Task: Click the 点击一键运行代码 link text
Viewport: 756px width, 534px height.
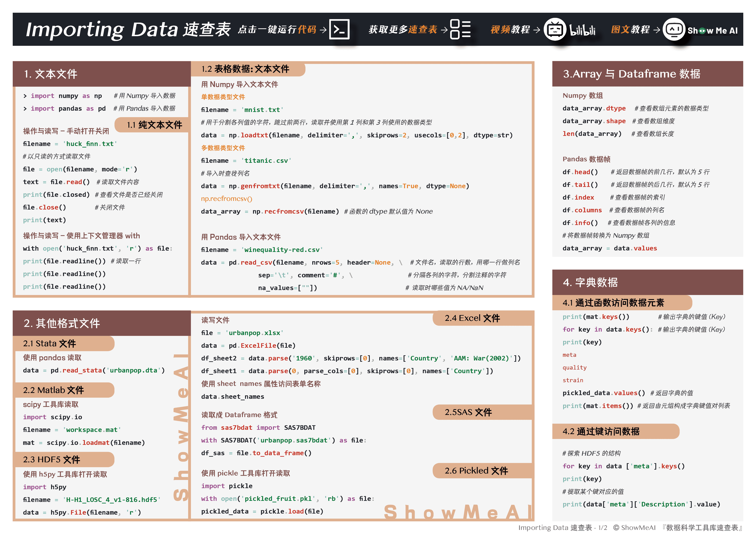Action: [x=277, y=30]
